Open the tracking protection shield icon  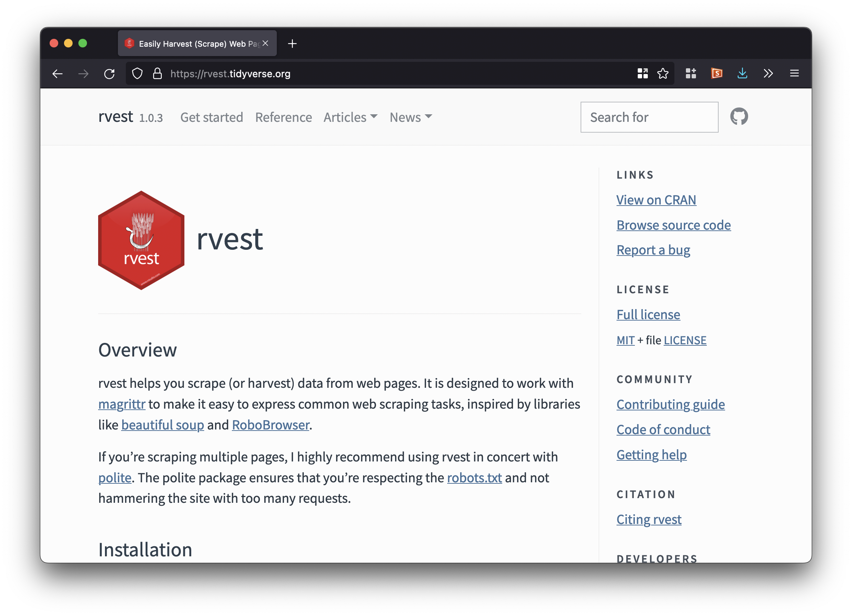[137, 74]
